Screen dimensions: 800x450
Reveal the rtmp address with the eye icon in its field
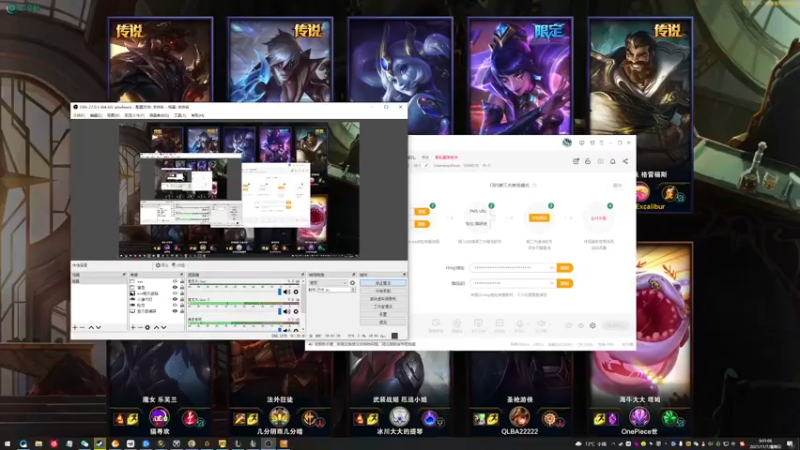tap(552, 268)
